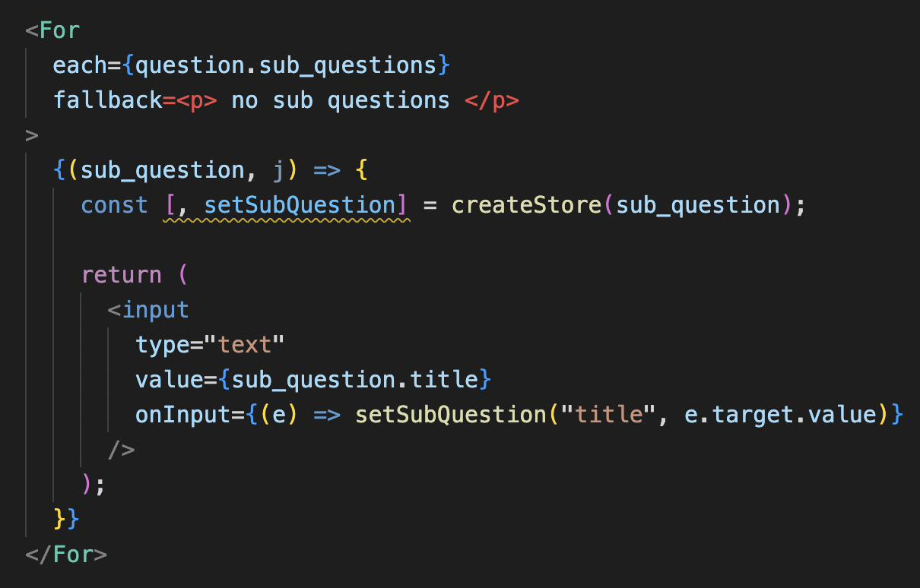
Task: Click the input tag name
Action: (x=156, y=310)
